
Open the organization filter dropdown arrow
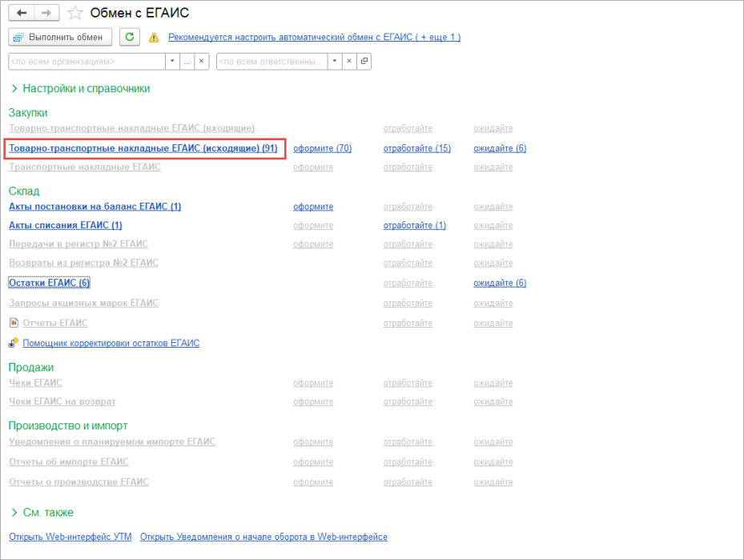pos(172,61)
